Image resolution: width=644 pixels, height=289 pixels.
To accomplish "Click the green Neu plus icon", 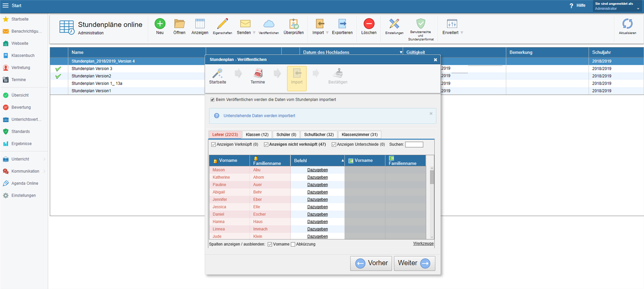I will [x=160, y=24].
